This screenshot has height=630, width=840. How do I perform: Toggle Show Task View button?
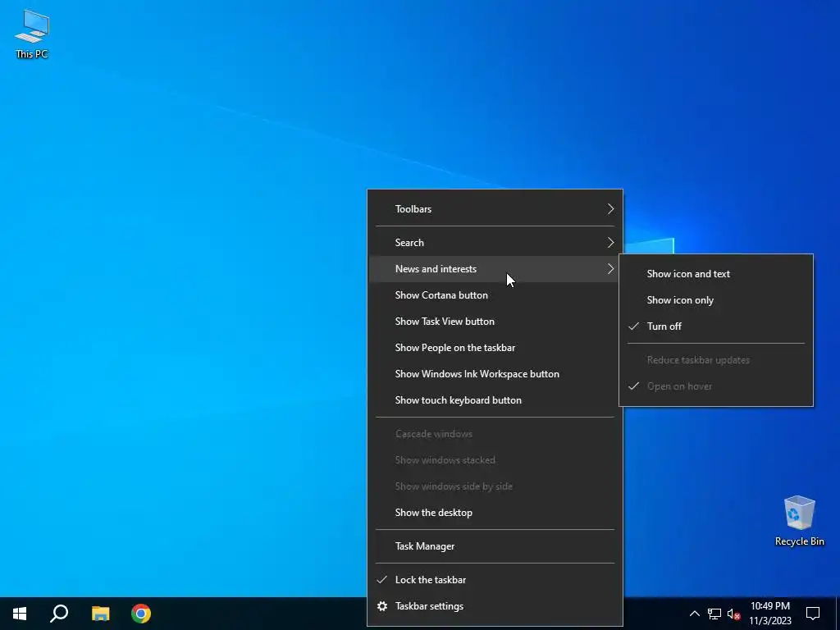coord(495,322)
